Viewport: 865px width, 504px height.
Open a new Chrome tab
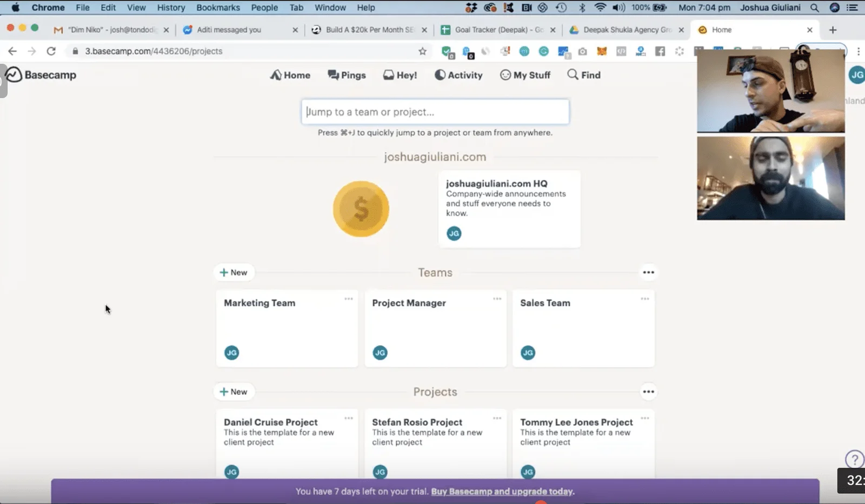click(833, 30)
